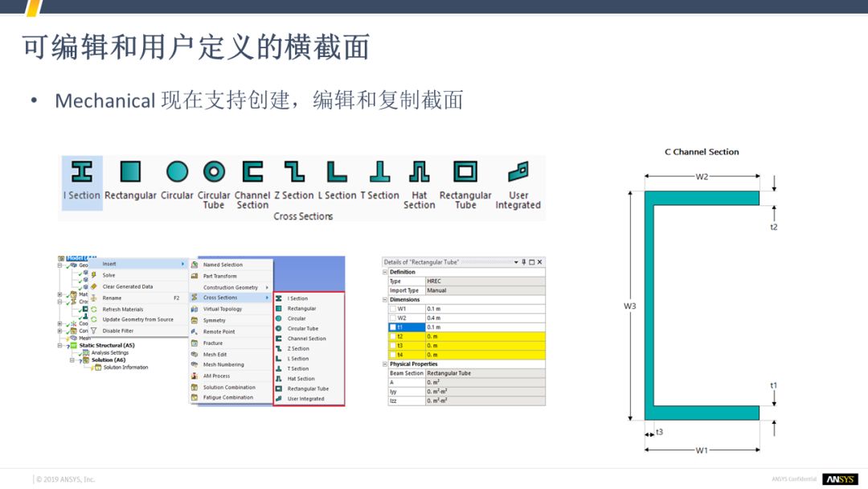This screenshot has height=489, width=868.
Task: Click the User Integrated section icon
Action: [518, 172]
